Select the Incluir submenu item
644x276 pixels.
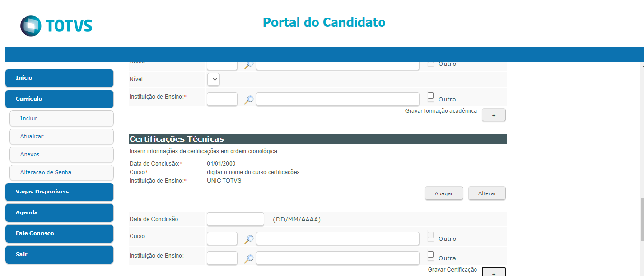(62, 119)
